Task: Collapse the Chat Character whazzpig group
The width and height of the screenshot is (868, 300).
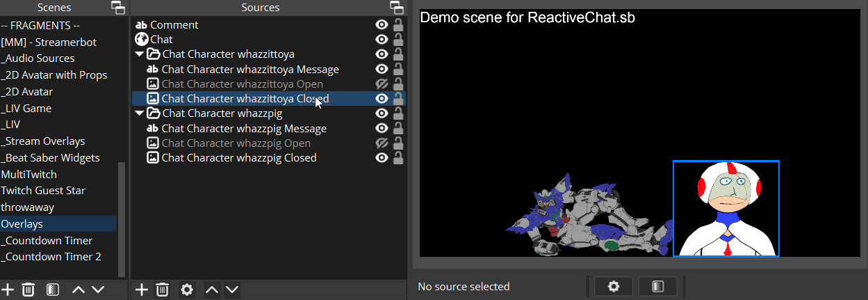Action: [x=140, y=113]
